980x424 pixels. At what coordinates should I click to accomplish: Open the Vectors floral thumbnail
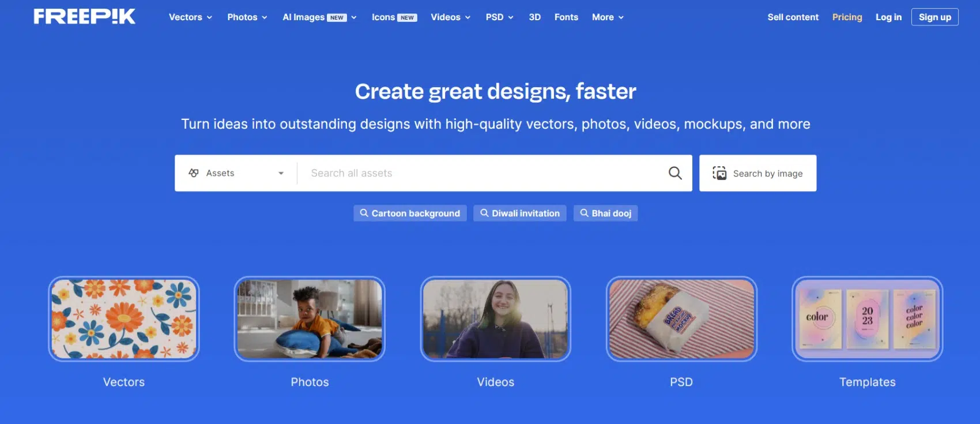[x=124, y=319]
